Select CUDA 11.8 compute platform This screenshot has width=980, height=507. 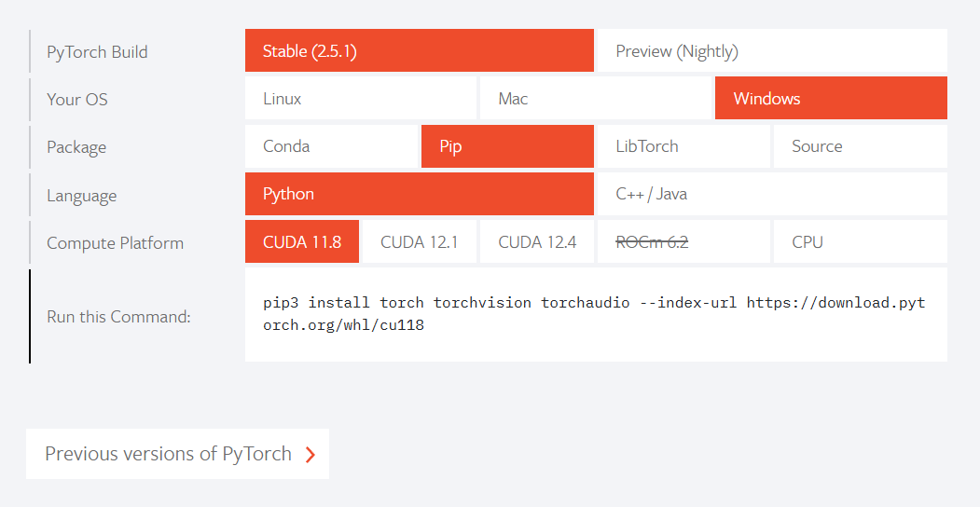(x=302, y=241)
